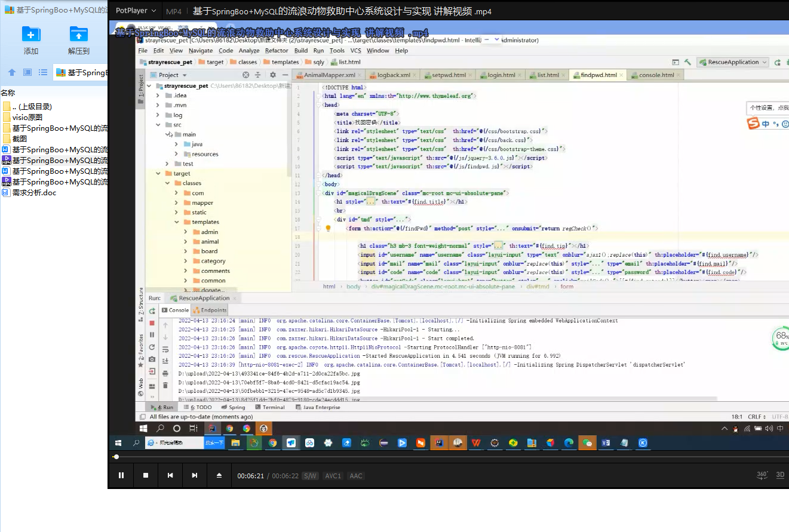Open the PotPlayer main menu dropdown
Image resolution: width=789 pixels, height=532 pixels.
(x=136, y=11)
